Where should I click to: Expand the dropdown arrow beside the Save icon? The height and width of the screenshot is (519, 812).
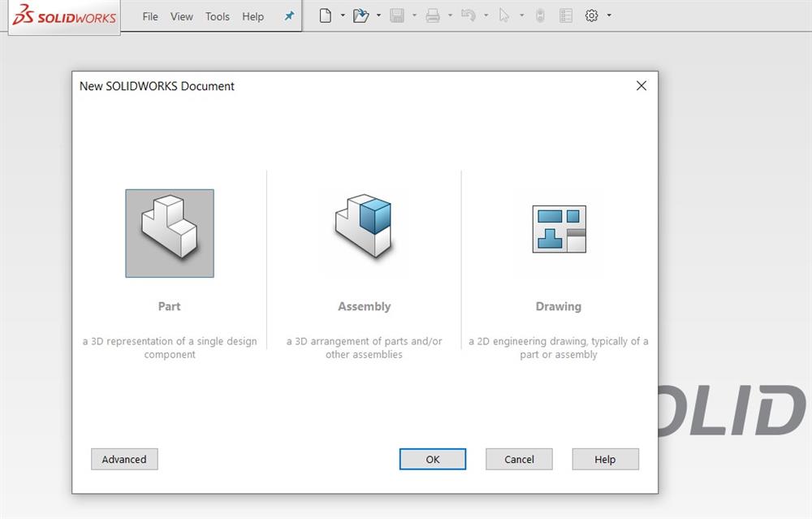[414, 15]
